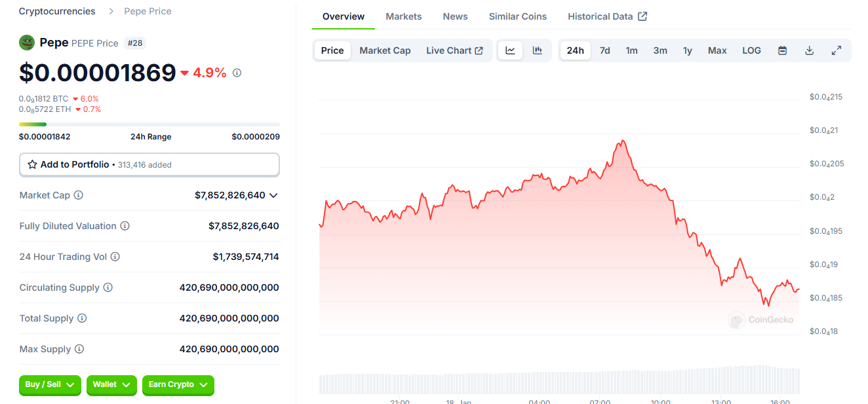
Task: Click the Pepe frog coin logo
Action: 27,43
